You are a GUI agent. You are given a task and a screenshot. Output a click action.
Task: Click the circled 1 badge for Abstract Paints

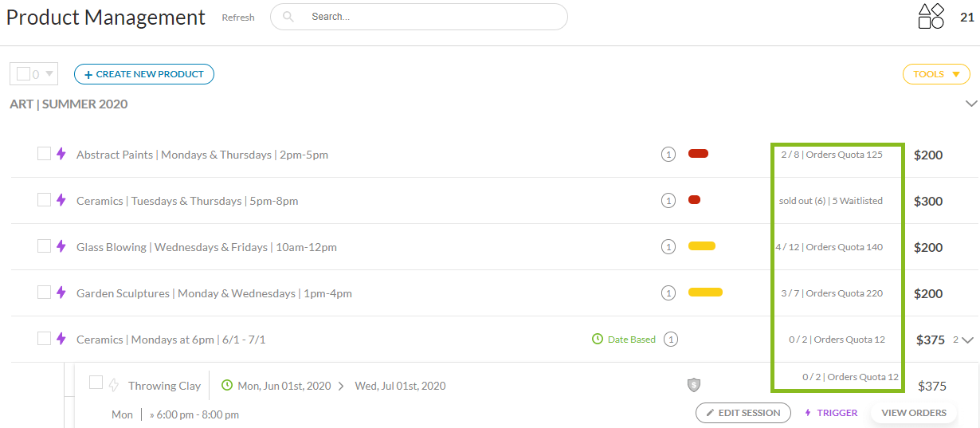(x=668, y=155)
